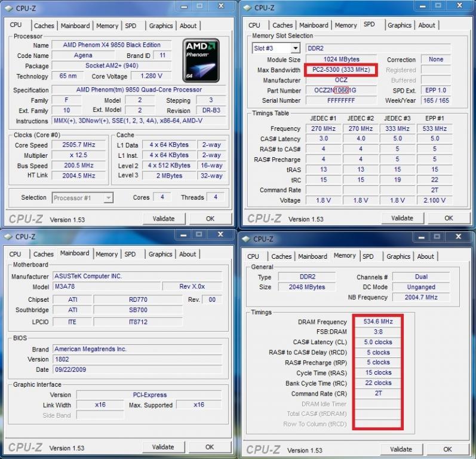Click Validate button in SPD window

402,218
